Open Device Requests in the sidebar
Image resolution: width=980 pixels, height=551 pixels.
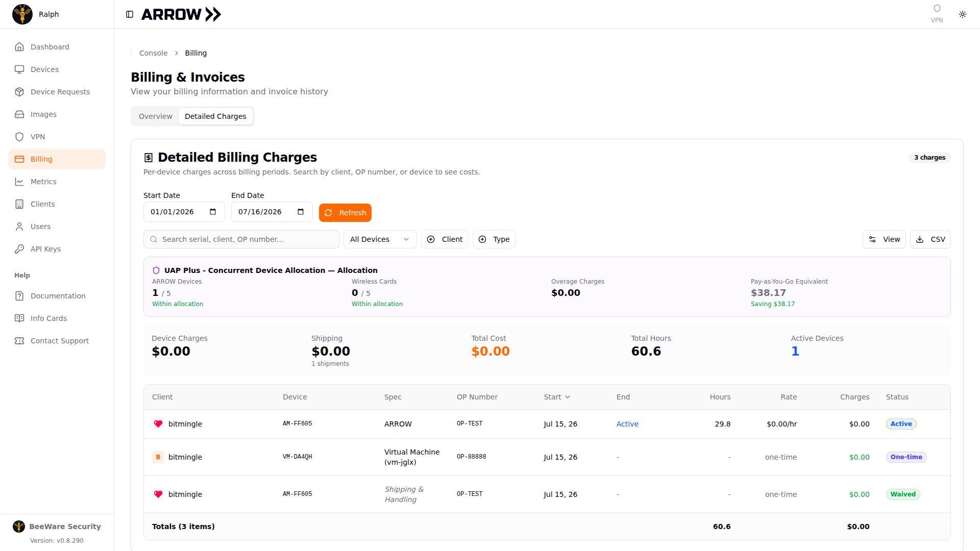point(57,92)
